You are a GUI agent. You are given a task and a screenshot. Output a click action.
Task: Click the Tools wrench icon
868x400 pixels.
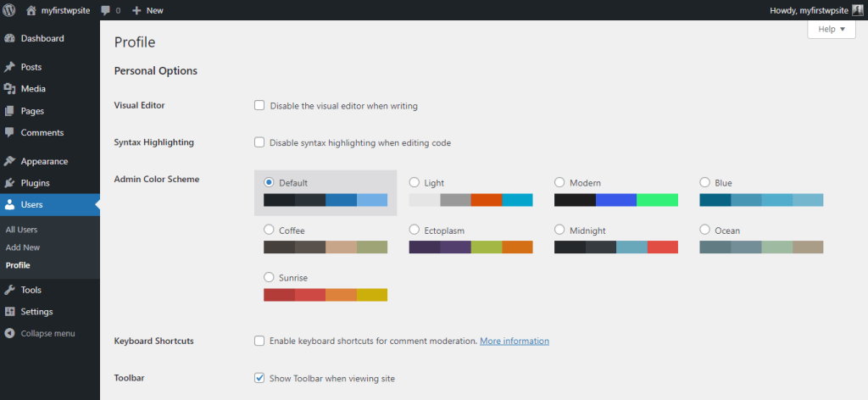(x=8, y=290)
